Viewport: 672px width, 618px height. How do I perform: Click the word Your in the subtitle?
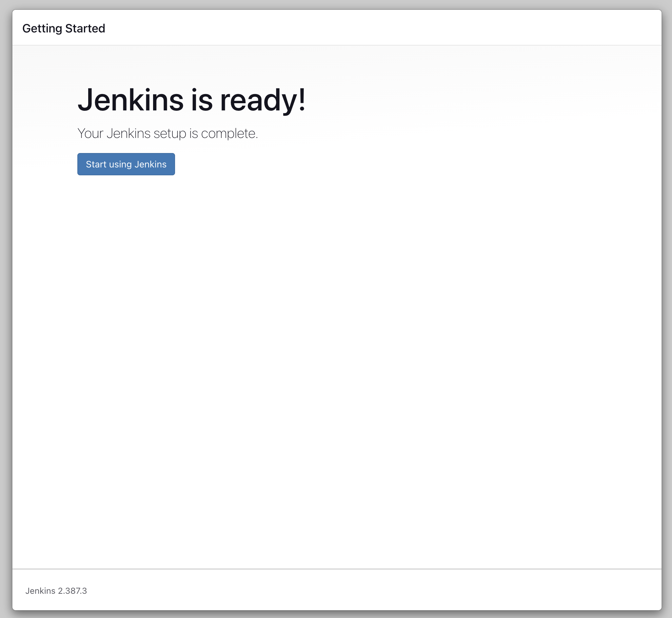click(x=90, y=133)
